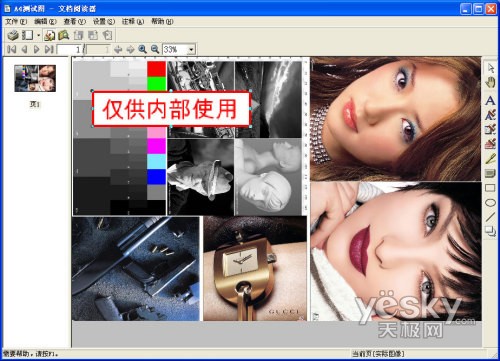Click the 页1 thumbnail label
500x361 pixels.
[35, 104]
